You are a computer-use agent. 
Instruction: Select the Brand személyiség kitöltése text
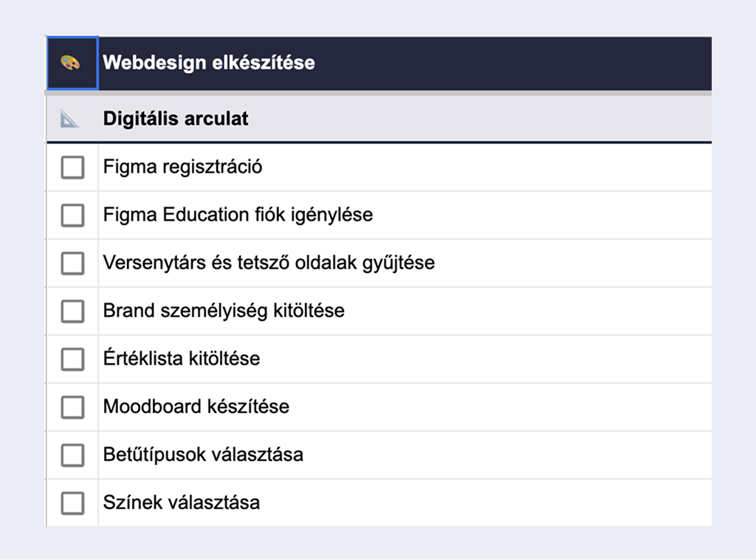[224, 311]
